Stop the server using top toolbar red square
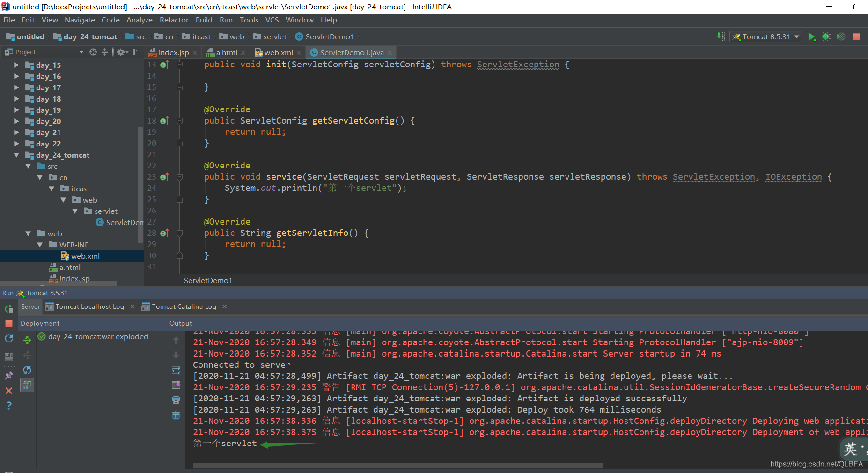Image resolution: width=868 pixels, height=473 pixels. point(856,37)
